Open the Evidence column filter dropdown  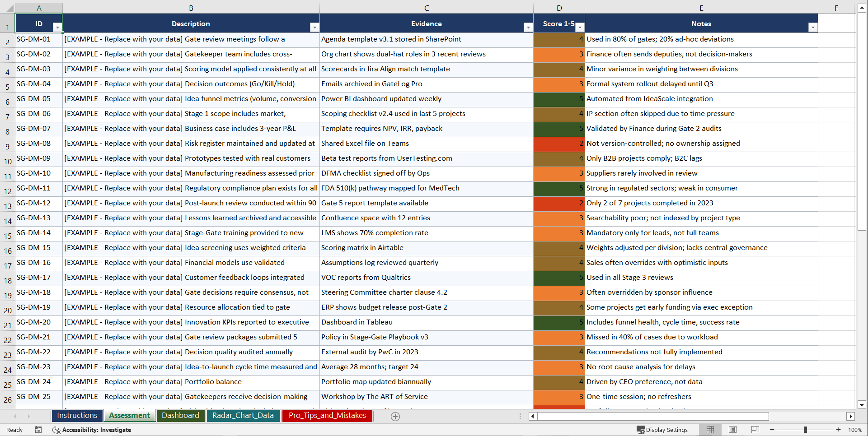528,28
